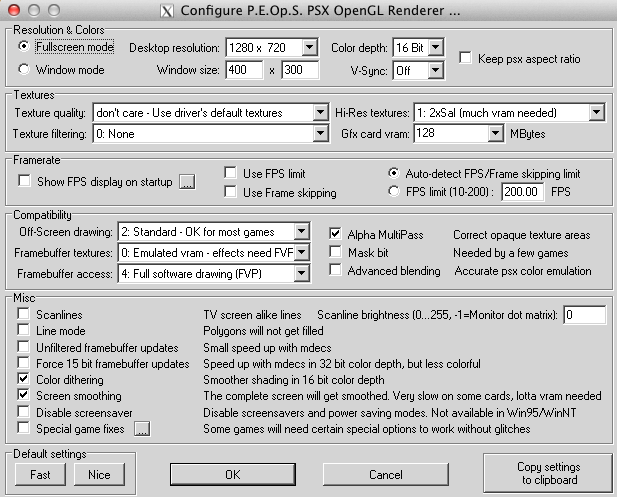Click the window width field showing 400

click(244, 70)
